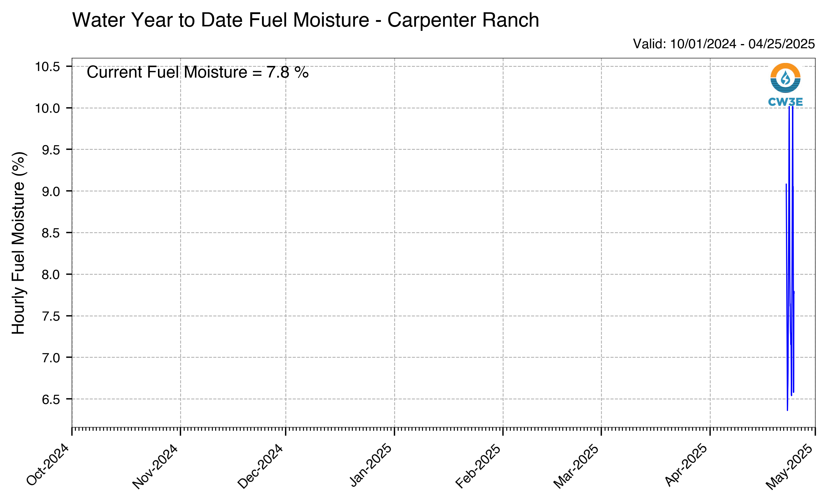827x504 pixels.
Task: Click the 8.0 y-axis tick label
Action: tap(51, 275)
